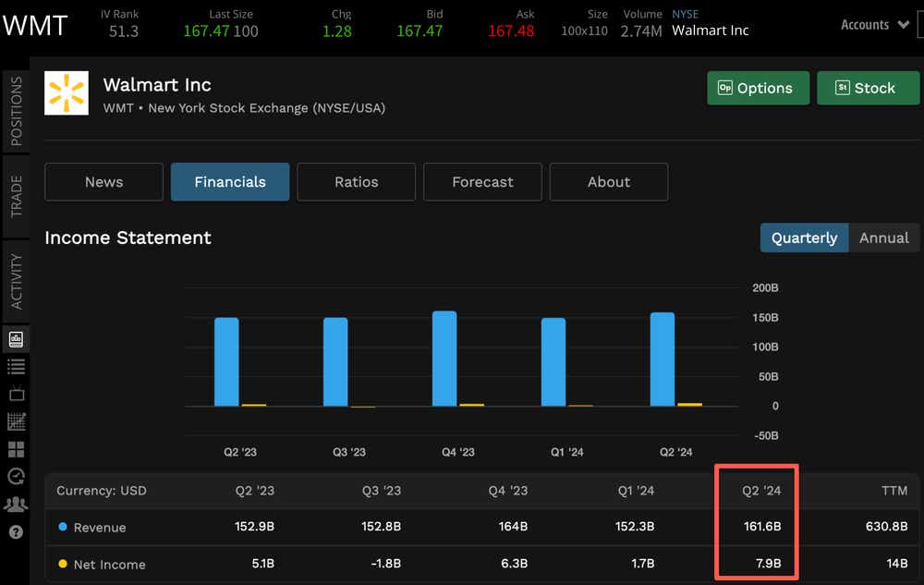Click the Q2 '23 revenue bar
The width and height of the screenshot is (924, 585).
(x=226, y=361)
